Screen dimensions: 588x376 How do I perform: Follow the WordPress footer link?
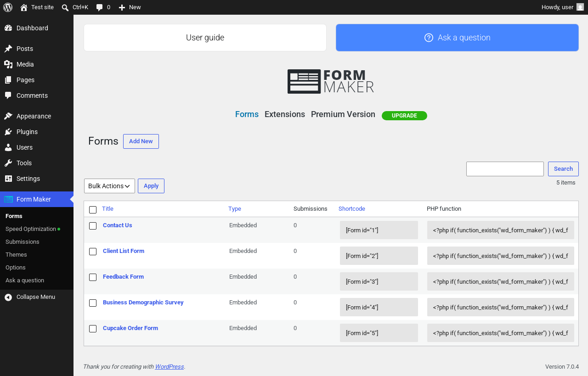click(170, 367)
